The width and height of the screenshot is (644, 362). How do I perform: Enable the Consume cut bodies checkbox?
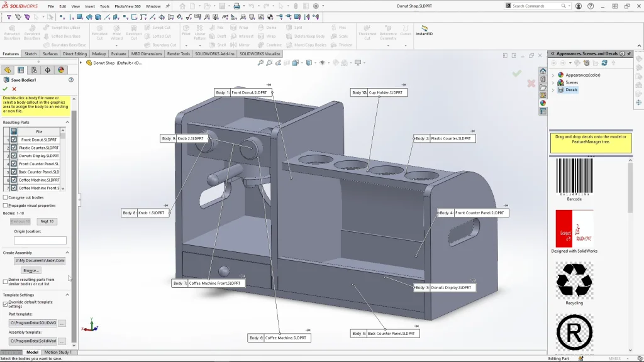(6, 197)
